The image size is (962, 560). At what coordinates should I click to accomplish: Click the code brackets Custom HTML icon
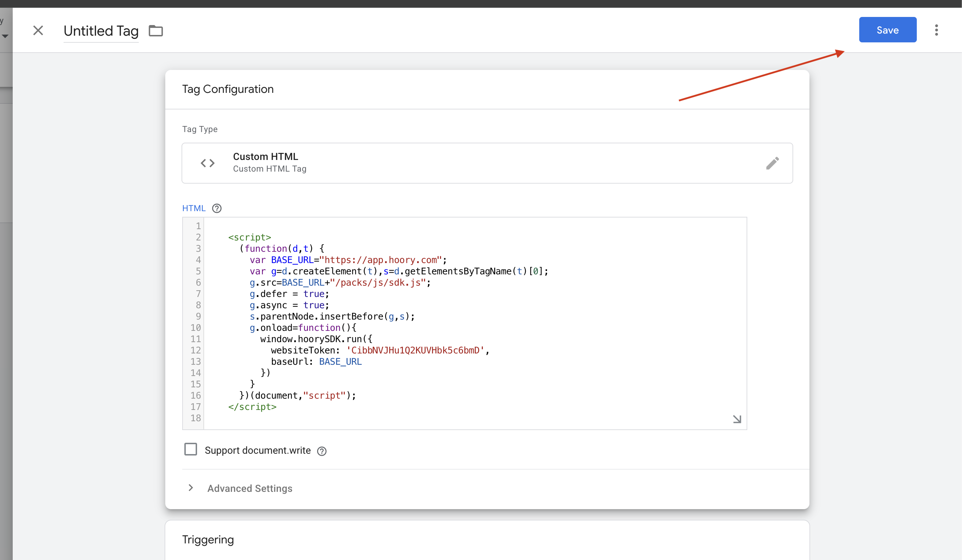pyautogui.click(x=208, y=163)
